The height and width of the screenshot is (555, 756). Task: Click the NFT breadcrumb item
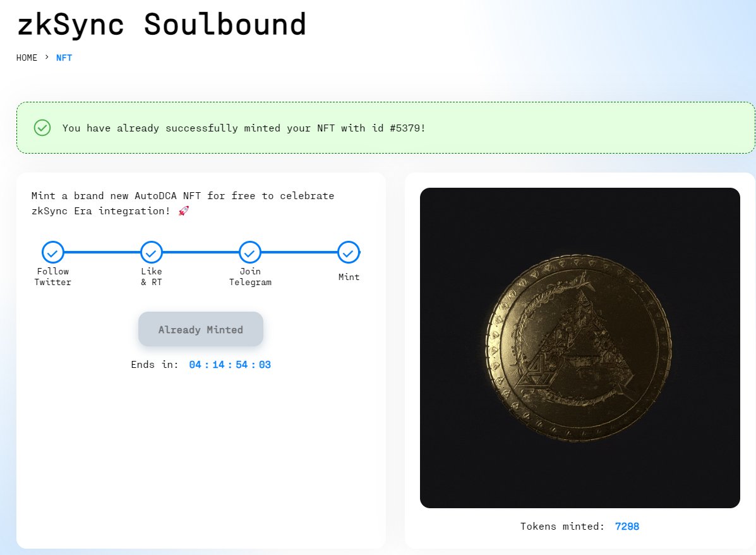(x=64, y=58)
